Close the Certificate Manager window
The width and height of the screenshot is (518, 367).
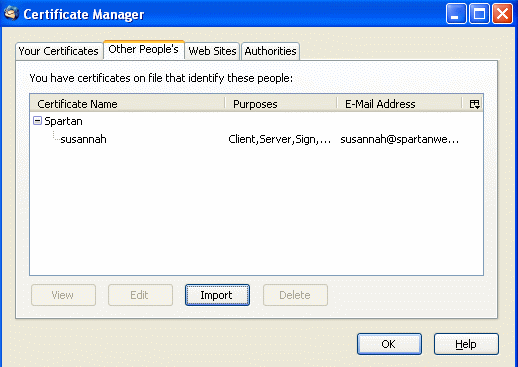tap(502, 14)
